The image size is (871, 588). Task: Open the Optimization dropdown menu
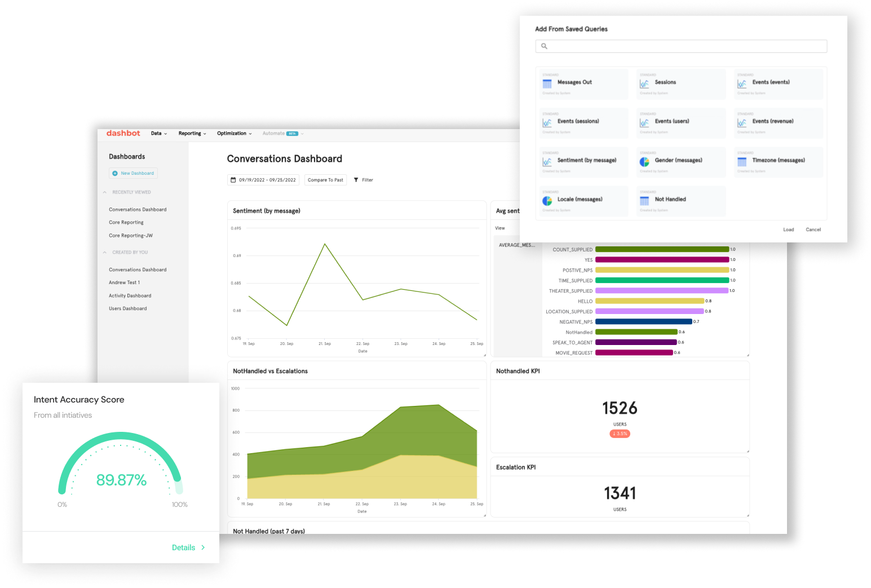pos(235,134)
